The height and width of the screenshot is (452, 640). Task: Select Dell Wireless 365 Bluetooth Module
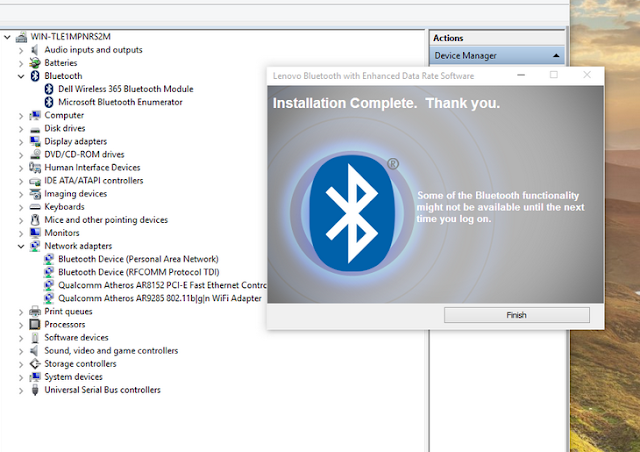click(126, 89)
